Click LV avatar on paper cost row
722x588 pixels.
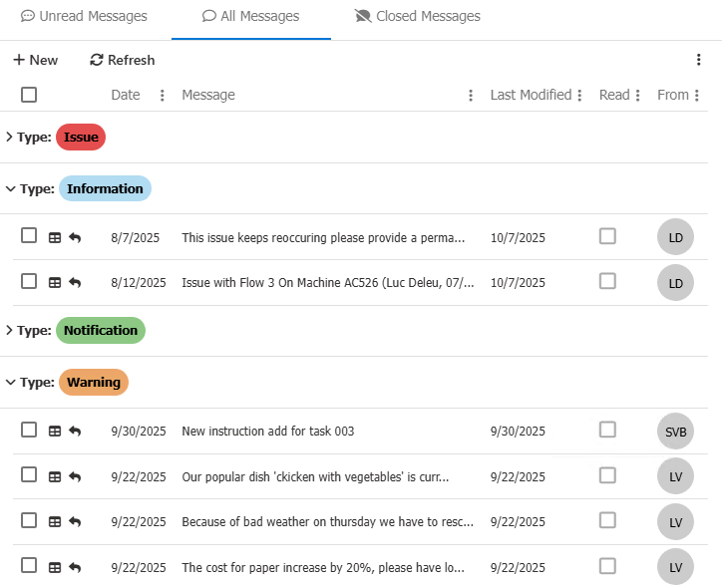pyautogui.click(x=675, y=567)
